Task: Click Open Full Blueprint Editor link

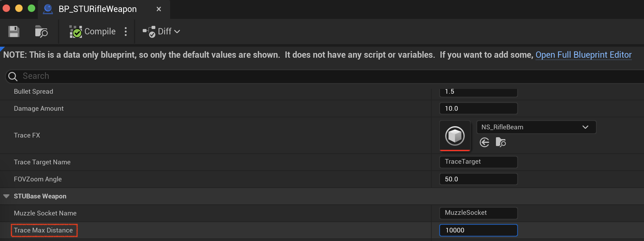Action: [x=583, y=55]
